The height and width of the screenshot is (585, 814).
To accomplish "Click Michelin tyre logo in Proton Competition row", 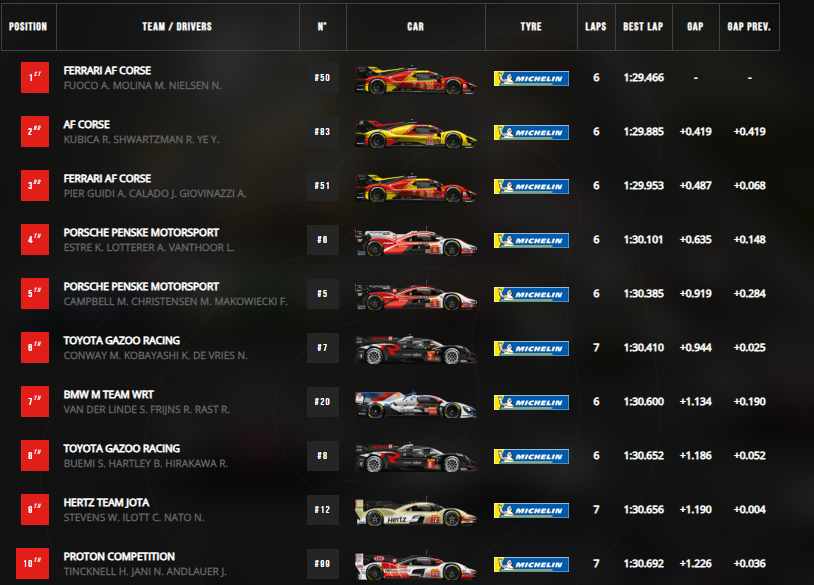I will [531, 564].
